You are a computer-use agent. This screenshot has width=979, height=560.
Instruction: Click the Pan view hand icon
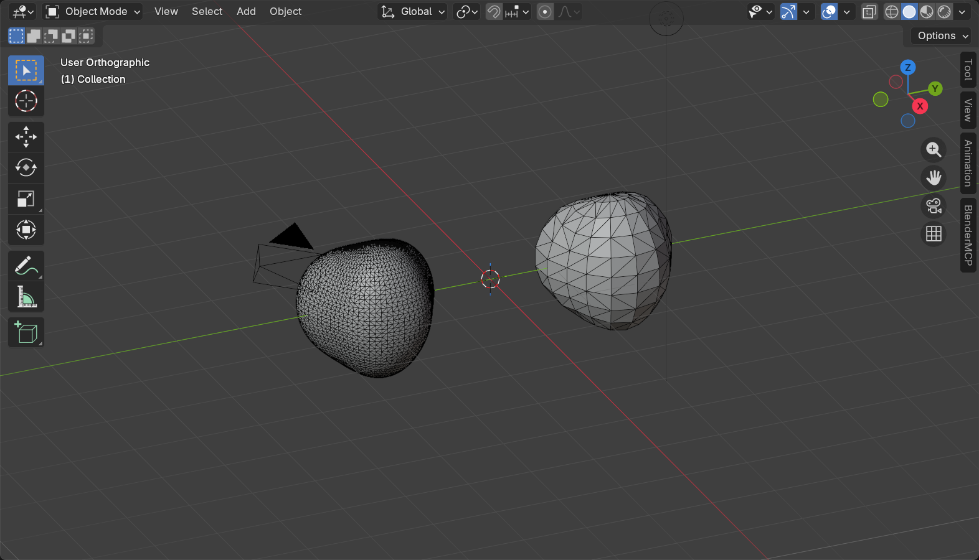click(x=934, y=178)
